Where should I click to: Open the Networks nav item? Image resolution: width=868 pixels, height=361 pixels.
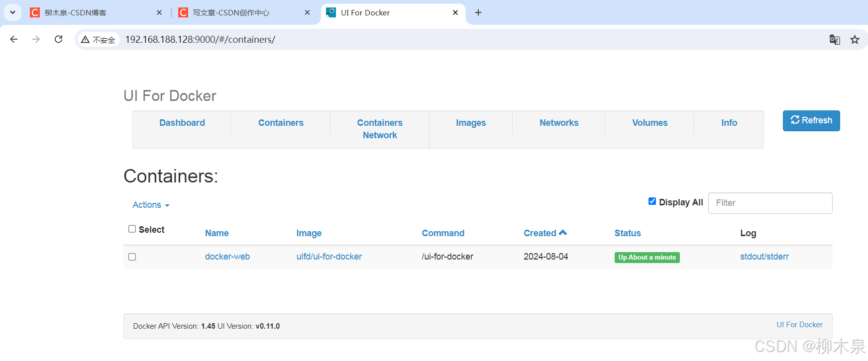(559, 123)
